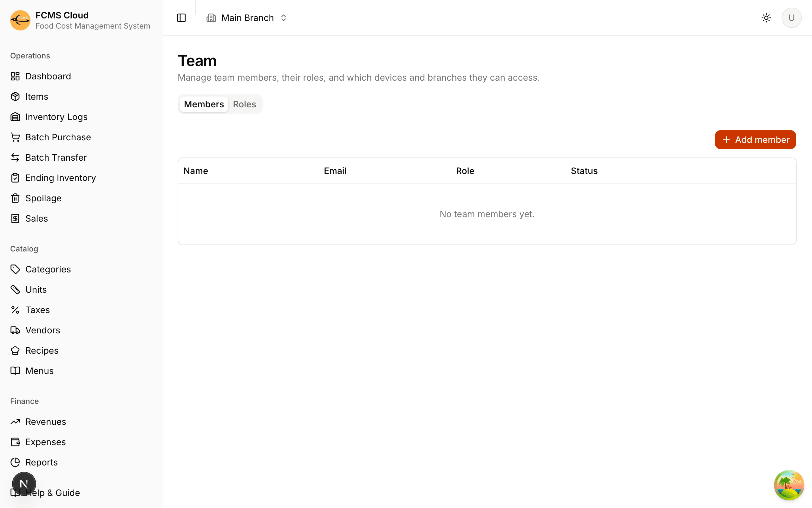Toggle the sidebar panel icon
The height and width of the screenshot is (508, 812).
pos(181,18)
